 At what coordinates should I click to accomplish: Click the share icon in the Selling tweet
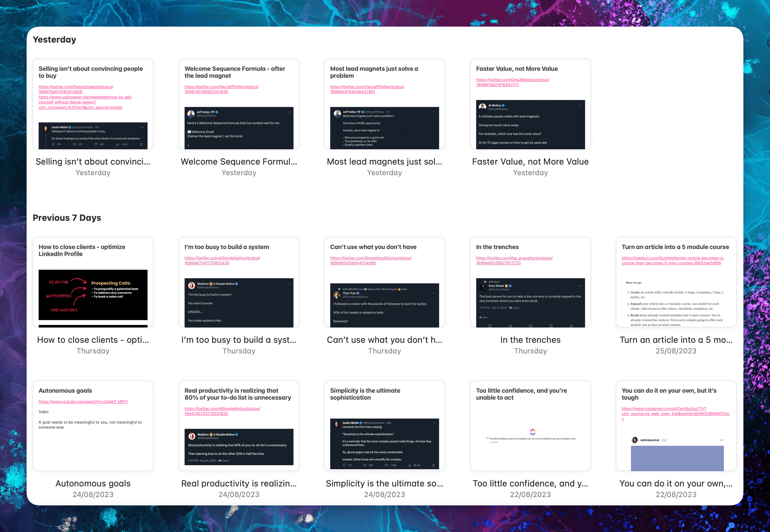point(141,144)
